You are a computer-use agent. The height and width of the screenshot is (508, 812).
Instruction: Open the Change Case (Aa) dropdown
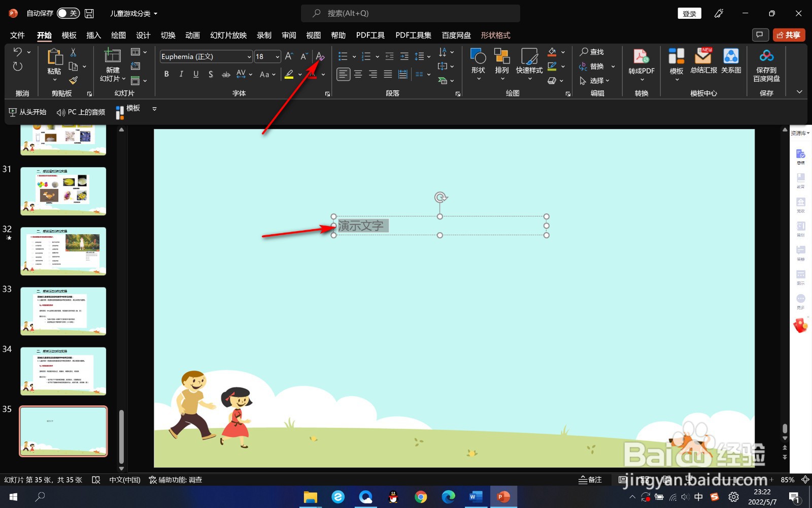pyautogui.click(x=267, y=74)
